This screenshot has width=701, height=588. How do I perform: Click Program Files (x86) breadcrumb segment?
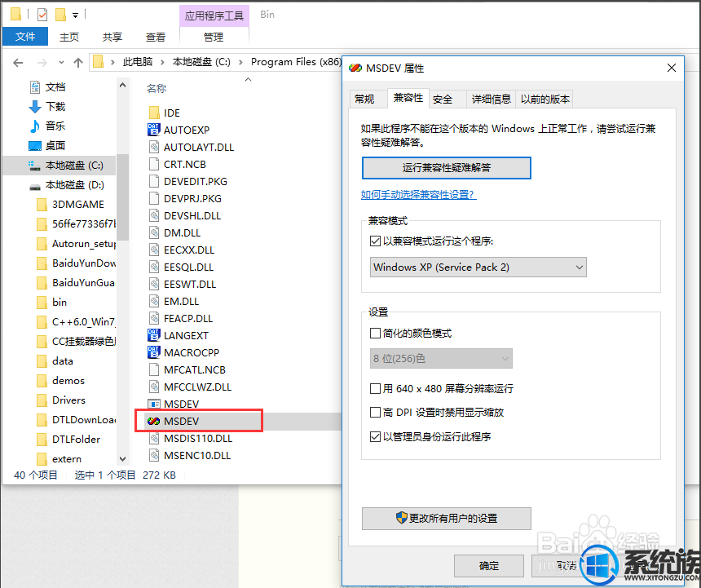(296, 62)
